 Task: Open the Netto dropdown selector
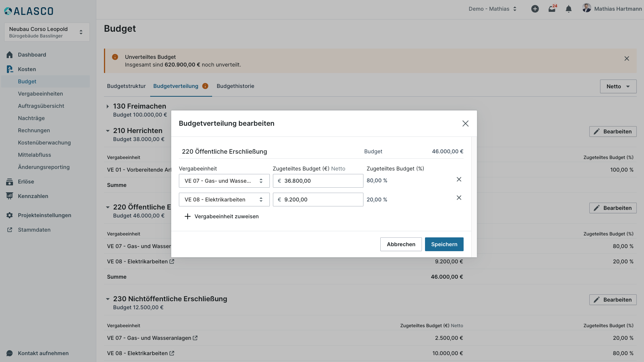click(x=618, y=86)
